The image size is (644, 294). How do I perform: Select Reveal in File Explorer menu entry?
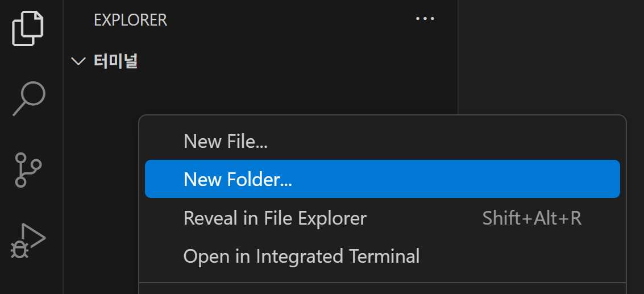[x=275, y=218]
